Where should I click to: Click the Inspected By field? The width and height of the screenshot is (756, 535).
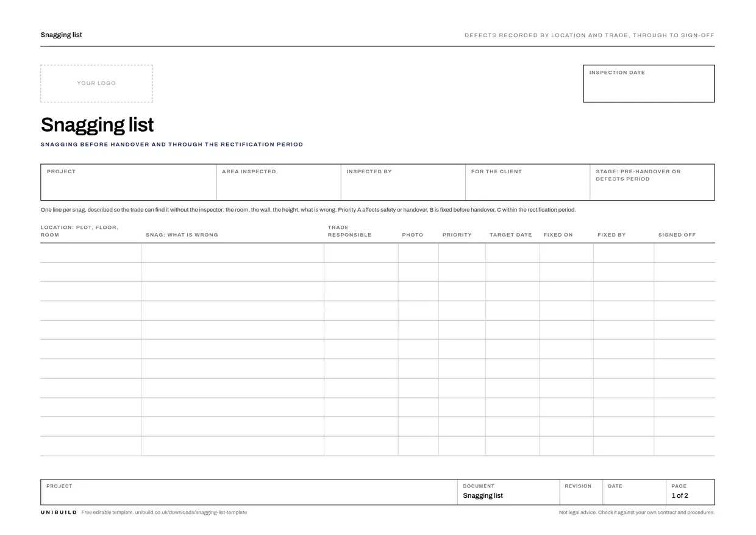[403, 182]
